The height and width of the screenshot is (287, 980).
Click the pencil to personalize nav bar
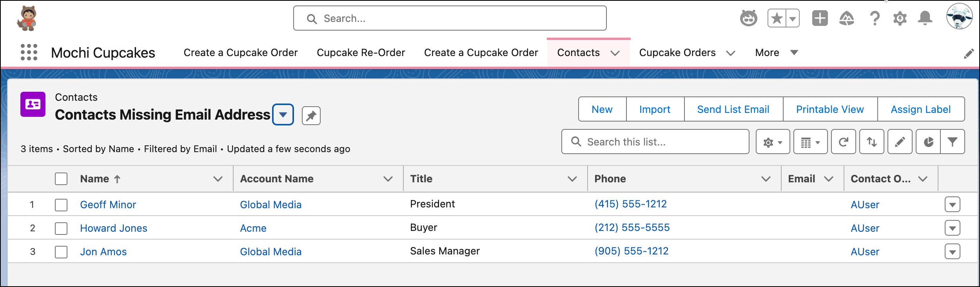tap(969, 54)
